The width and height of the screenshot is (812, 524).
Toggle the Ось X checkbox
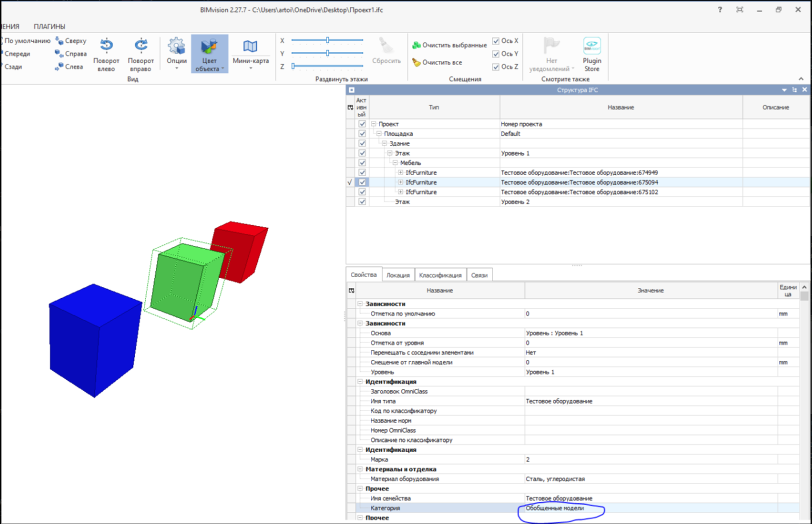495,40
